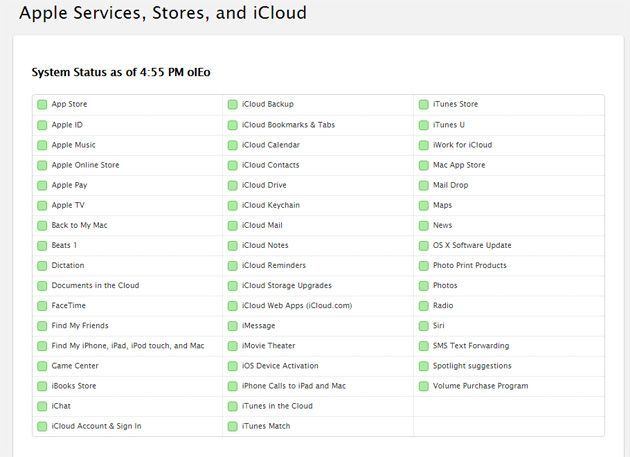Click the status indicator beside iCloud Backup
630x457 pixels.
[x=232, y=104]
